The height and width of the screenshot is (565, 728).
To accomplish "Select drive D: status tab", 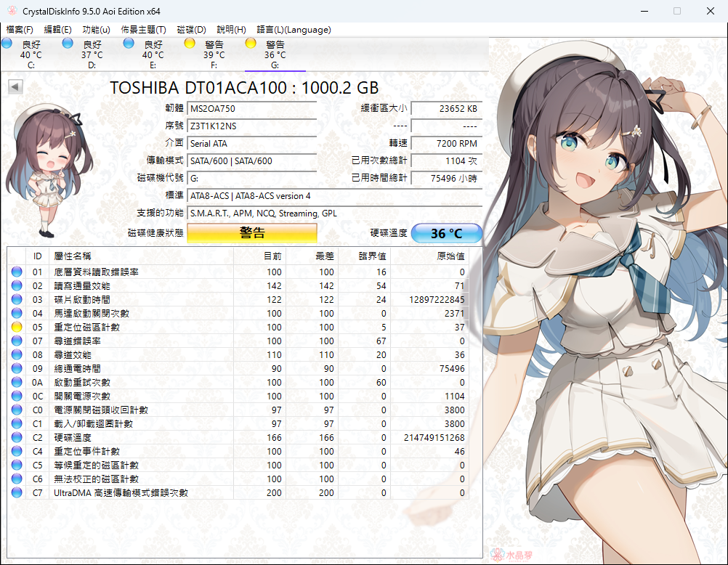I will coord(92,54).
